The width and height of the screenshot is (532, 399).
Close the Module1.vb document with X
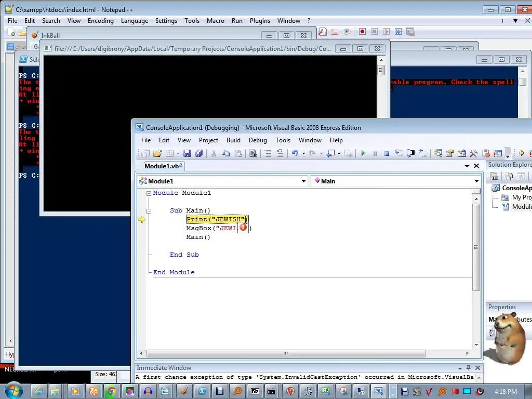coord(476,166)
